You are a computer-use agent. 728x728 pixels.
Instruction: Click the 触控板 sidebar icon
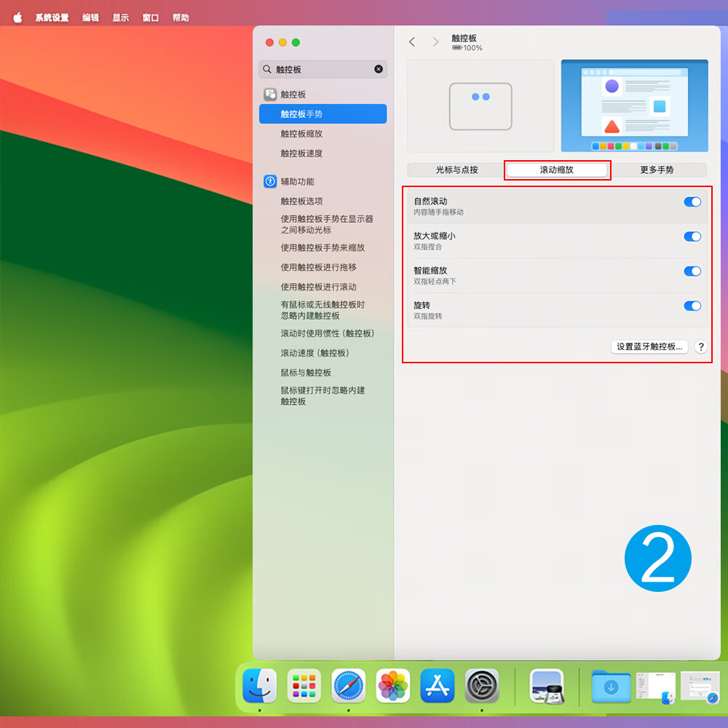pos(270,94)
